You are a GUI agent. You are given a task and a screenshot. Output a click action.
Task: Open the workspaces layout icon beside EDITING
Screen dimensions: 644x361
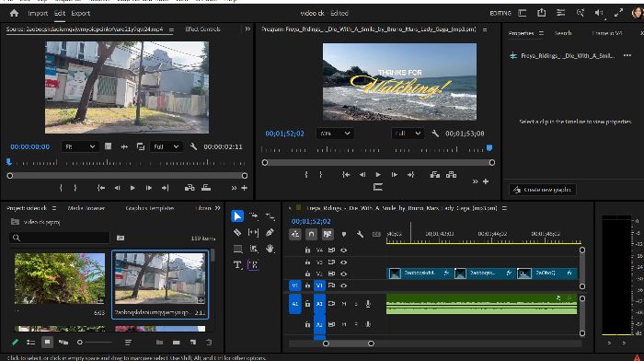(x=523, y=13)
